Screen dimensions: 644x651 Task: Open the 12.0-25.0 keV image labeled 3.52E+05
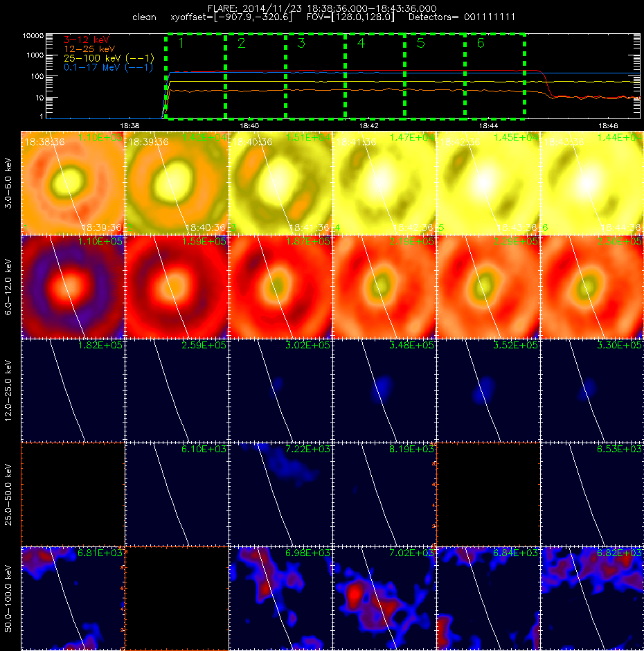tap(488, 391)
